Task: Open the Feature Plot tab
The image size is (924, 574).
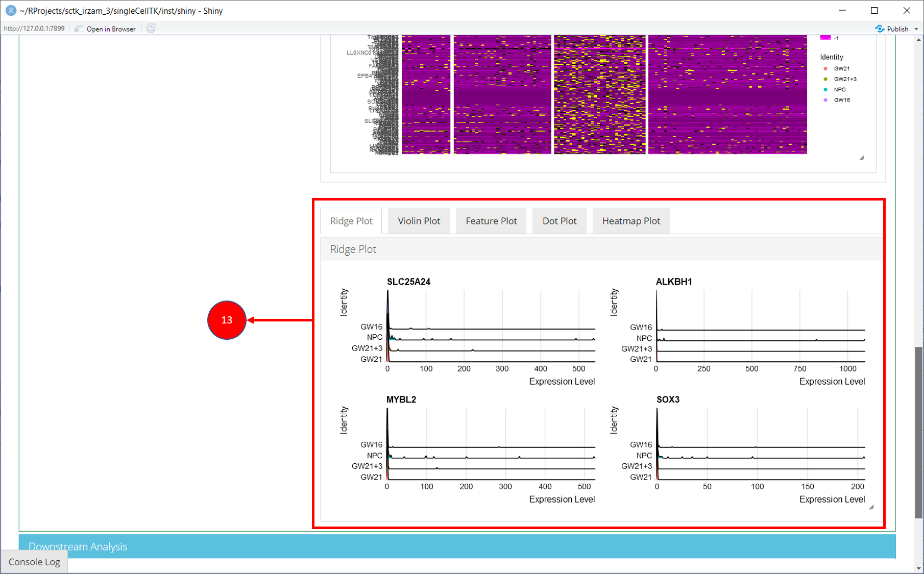Action: click(491, 221)
